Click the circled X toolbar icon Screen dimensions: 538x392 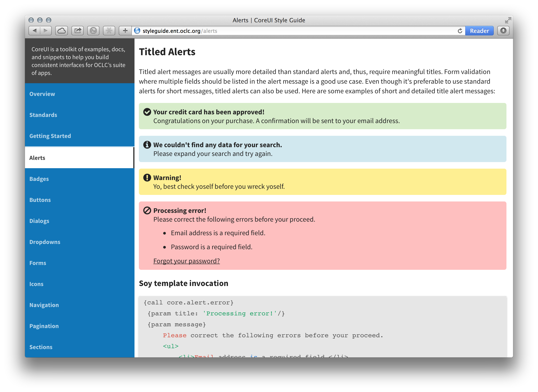[93, 31]
